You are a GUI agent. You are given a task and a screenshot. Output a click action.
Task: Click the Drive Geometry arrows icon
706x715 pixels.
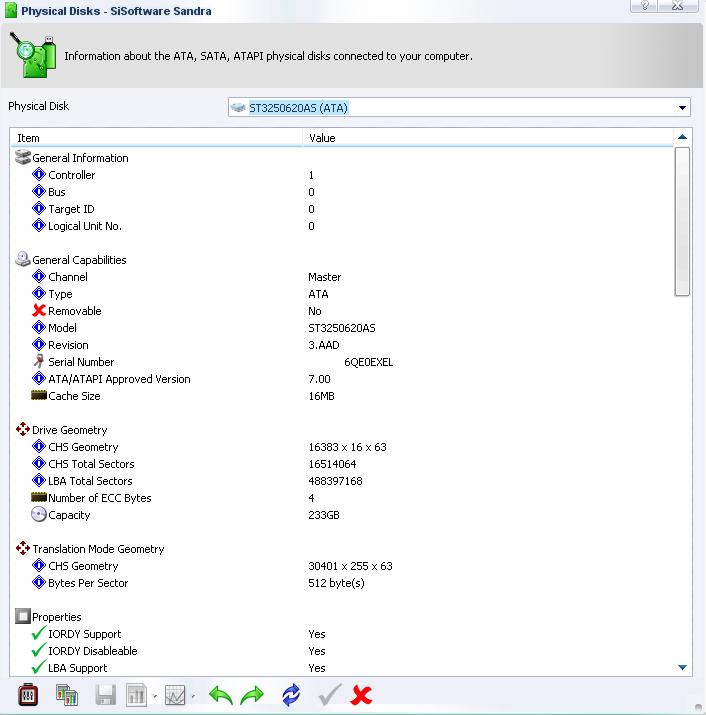click(23, 429)
